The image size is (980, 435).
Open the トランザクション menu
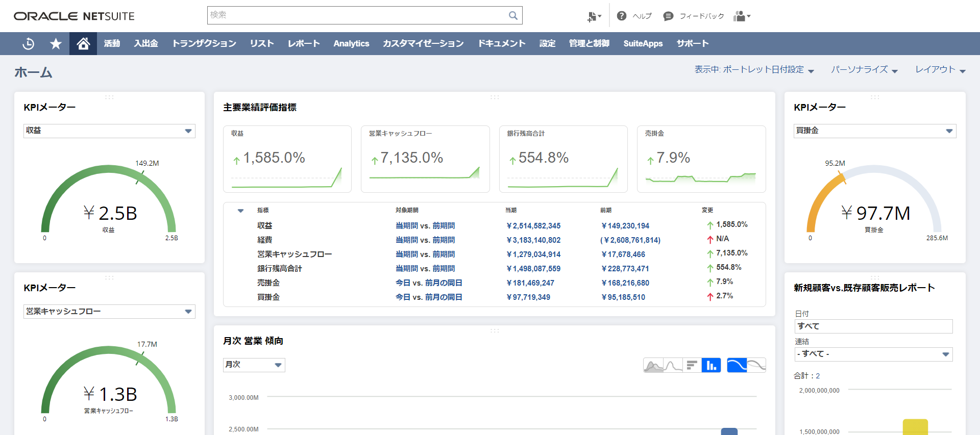click(x=204, y=44)
